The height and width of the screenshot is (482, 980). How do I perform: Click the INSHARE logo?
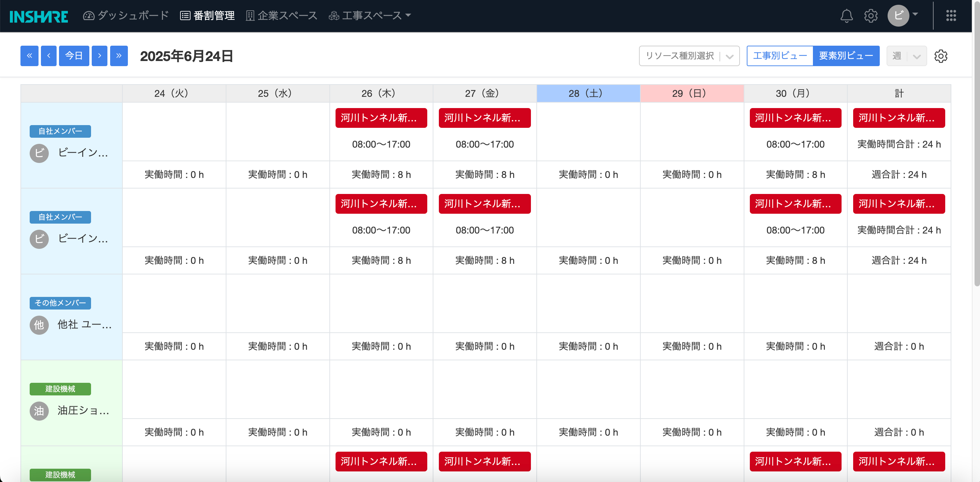(x=39, y=16)
